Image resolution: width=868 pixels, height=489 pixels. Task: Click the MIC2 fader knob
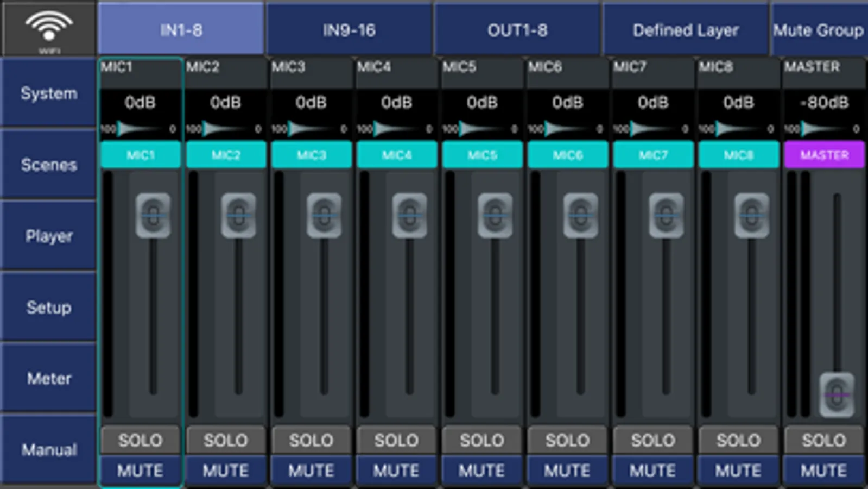point(238,216)
